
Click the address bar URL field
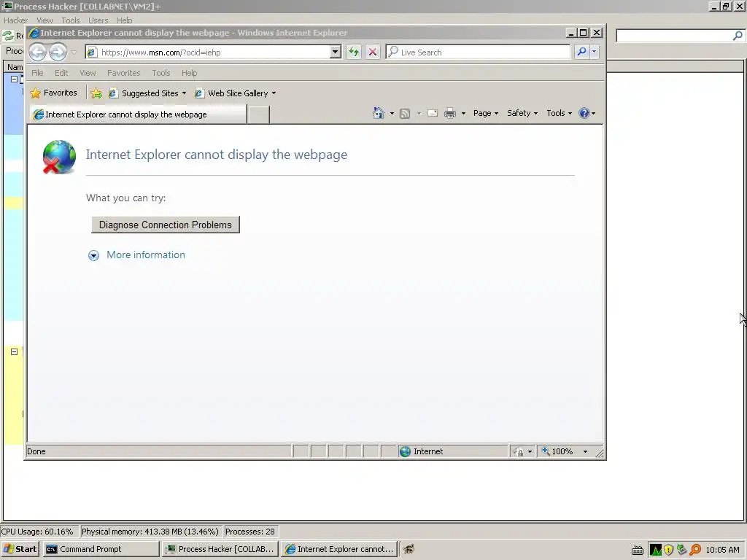coord(208,52)
